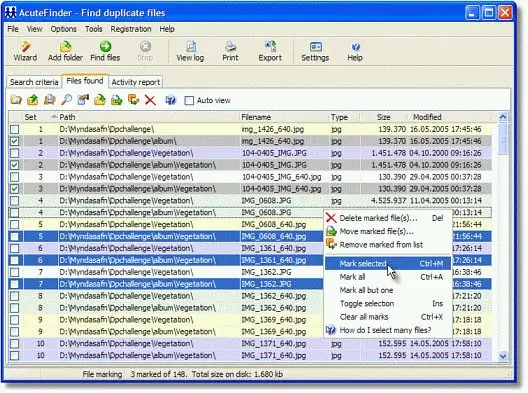Open the Help menu in menu bar

coord(167,29)
